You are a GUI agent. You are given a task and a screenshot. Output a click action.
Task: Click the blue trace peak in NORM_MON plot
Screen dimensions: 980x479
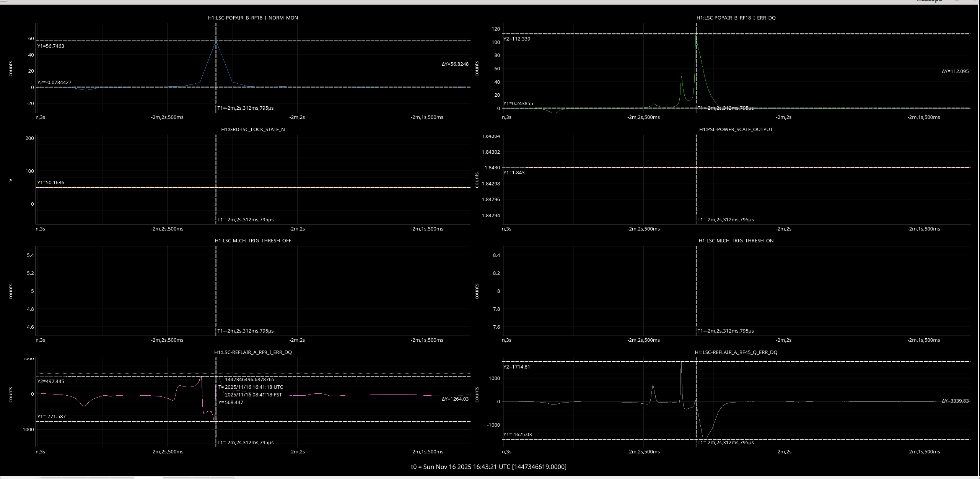tap(216, 42)
